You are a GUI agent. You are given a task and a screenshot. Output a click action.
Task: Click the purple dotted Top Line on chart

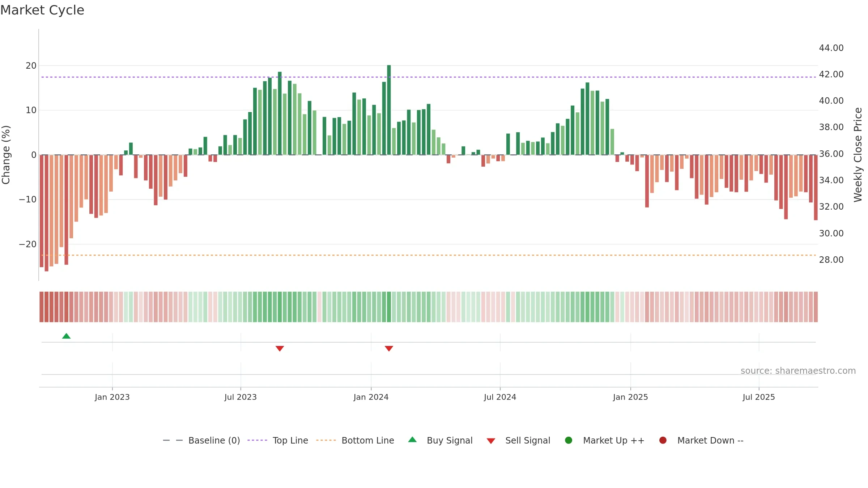(429, 77)
